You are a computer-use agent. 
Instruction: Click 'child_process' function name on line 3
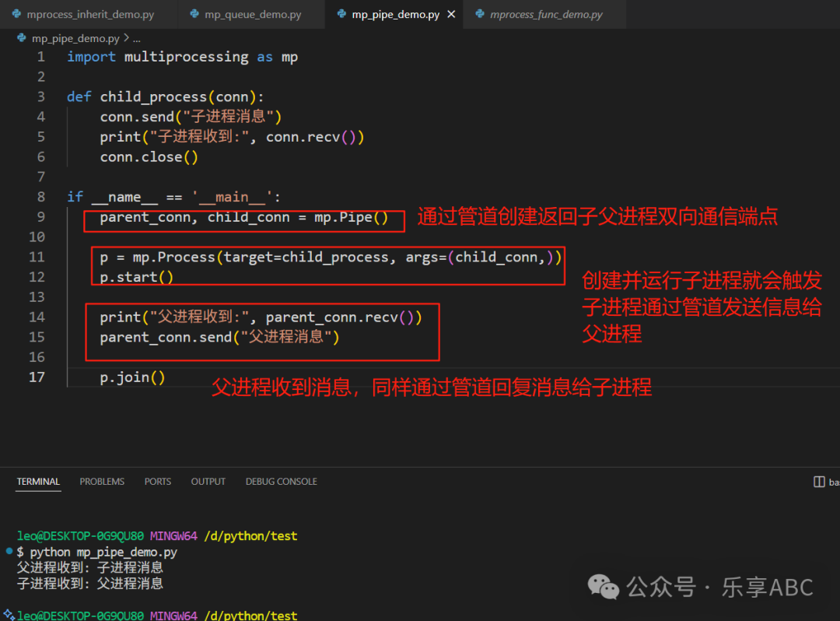coord(153,97)
